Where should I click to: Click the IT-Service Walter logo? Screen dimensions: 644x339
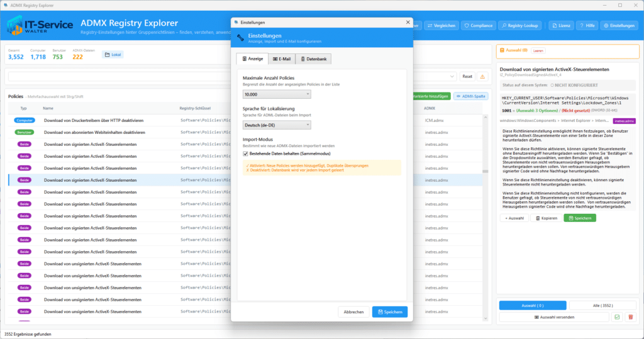pos(40,26)
